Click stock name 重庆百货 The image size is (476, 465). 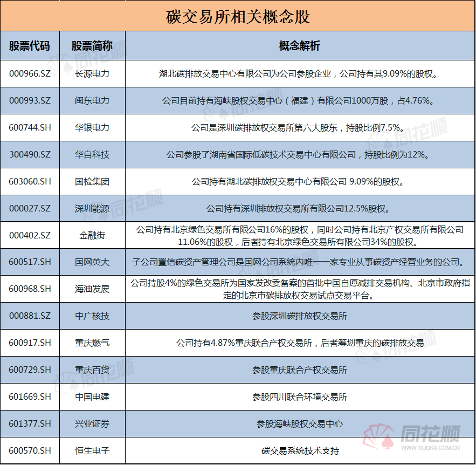pyautogui.click(x=92, y=370)
